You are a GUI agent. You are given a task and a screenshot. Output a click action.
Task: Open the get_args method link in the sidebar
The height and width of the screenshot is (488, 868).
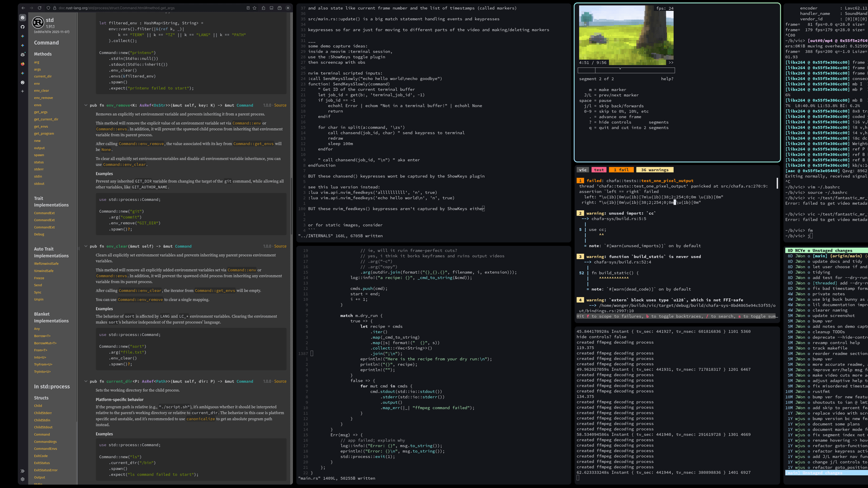coord(41,112)
